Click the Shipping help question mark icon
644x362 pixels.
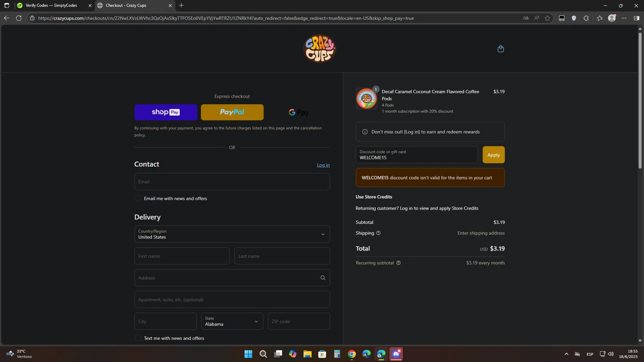378,233
